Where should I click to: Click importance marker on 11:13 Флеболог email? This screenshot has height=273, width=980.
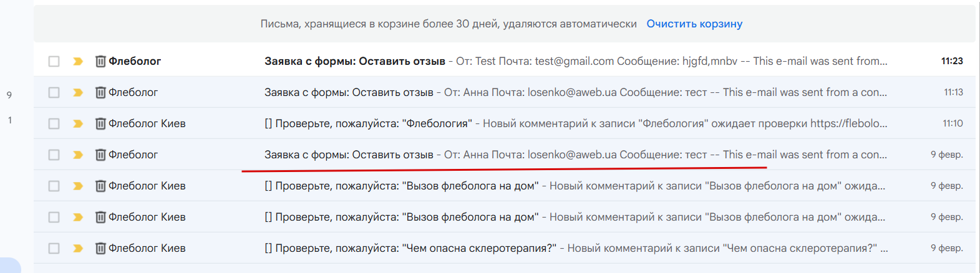[78, 92]
